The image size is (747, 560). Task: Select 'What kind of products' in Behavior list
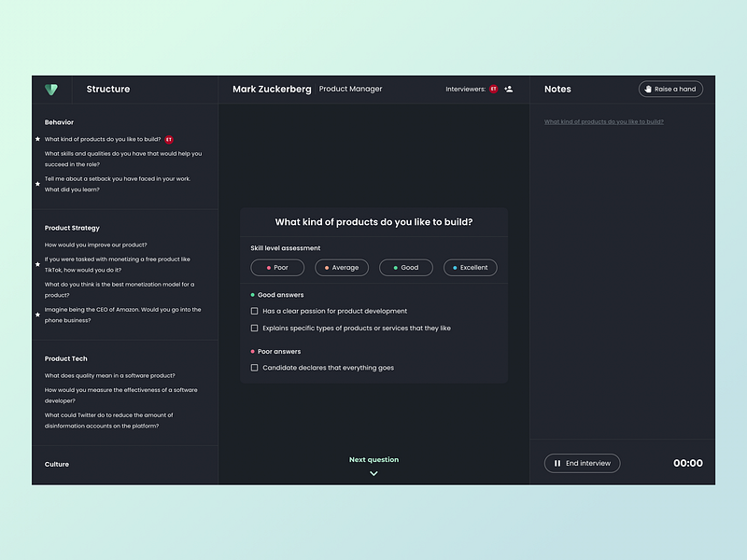(x=103, y=139)
